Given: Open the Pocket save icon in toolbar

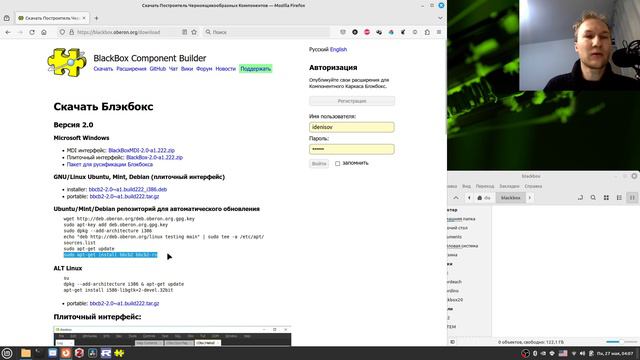Looking at the screenshot, I should 343,32.
